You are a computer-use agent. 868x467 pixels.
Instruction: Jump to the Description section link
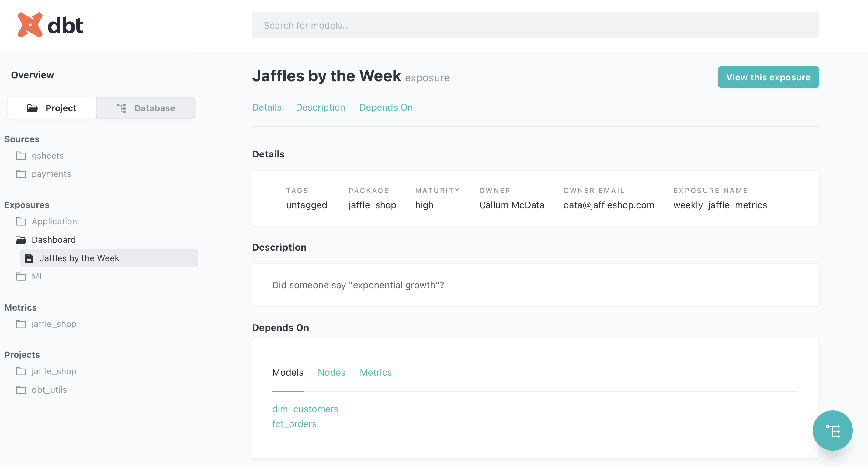click(320, 107)
